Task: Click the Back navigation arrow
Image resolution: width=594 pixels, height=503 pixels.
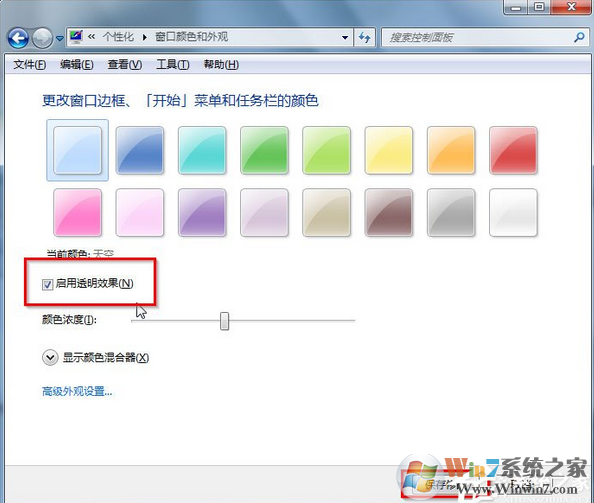Action: pyautogui.click(x=18, y=38)
